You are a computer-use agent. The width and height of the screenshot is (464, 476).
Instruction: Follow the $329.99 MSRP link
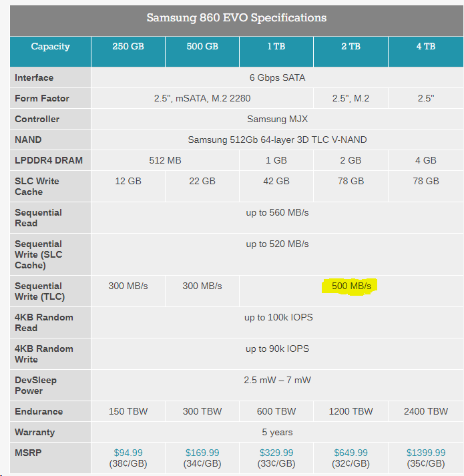[276, 453]
